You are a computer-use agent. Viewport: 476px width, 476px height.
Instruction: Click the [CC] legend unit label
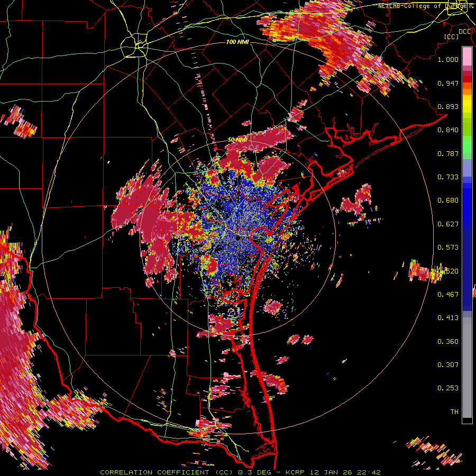[451, 36]
